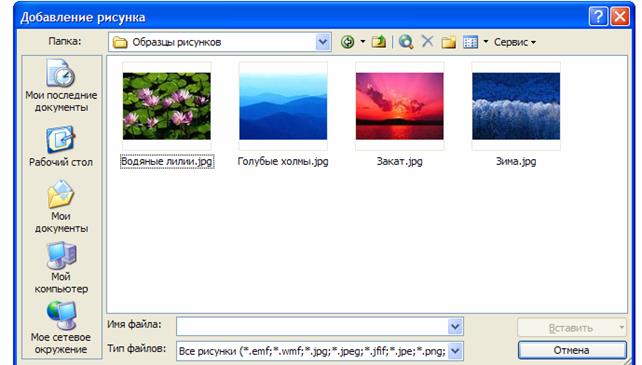Expand the Папка folder dropdown
This screenshot has width=642, height=365.
[x=323, y=42]
